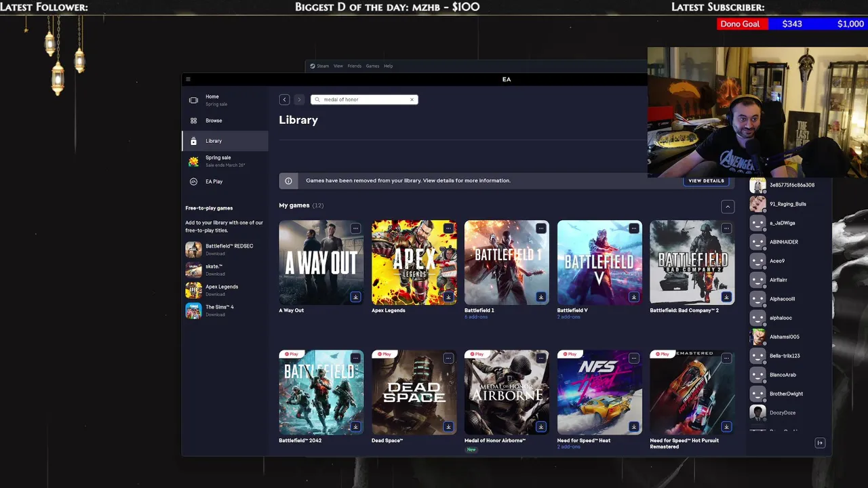
Task: Click the info icon in removed-games banner
Action: [x=288, y=181]
